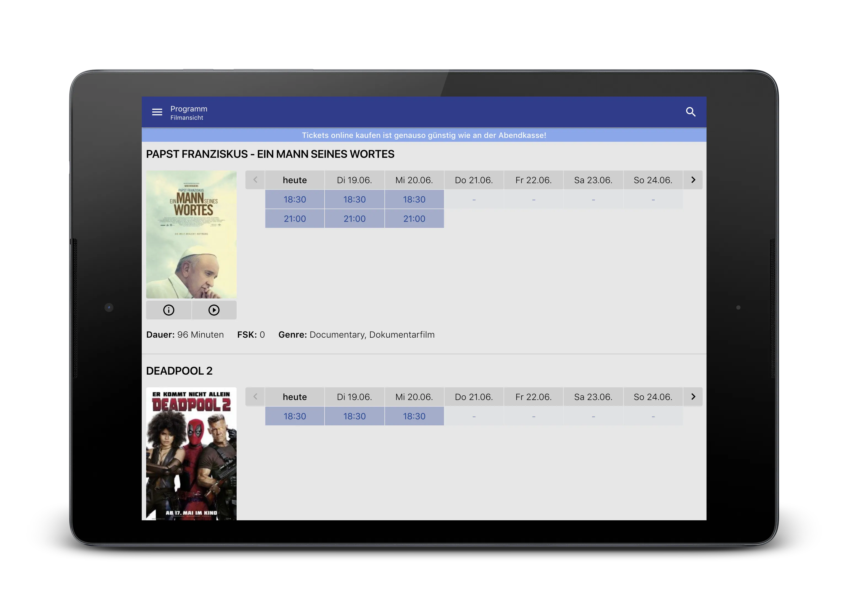This screenshot has width=848, height=616.
Task: Select heute column for Deadpool 2
Action: coord(295,397)
